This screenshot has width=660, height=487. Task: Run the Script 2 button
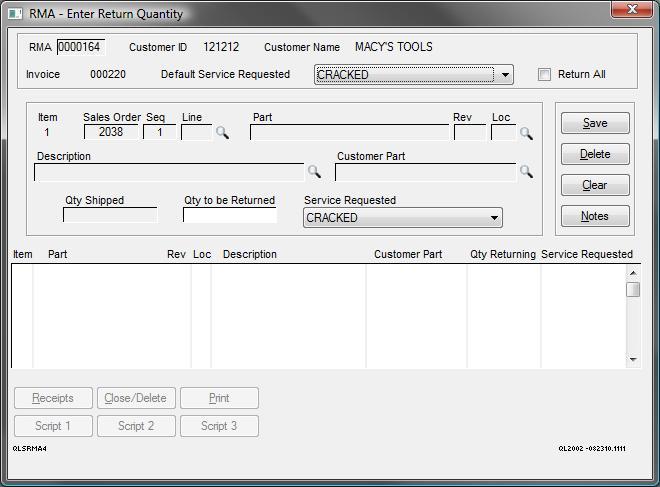[136, 426]
